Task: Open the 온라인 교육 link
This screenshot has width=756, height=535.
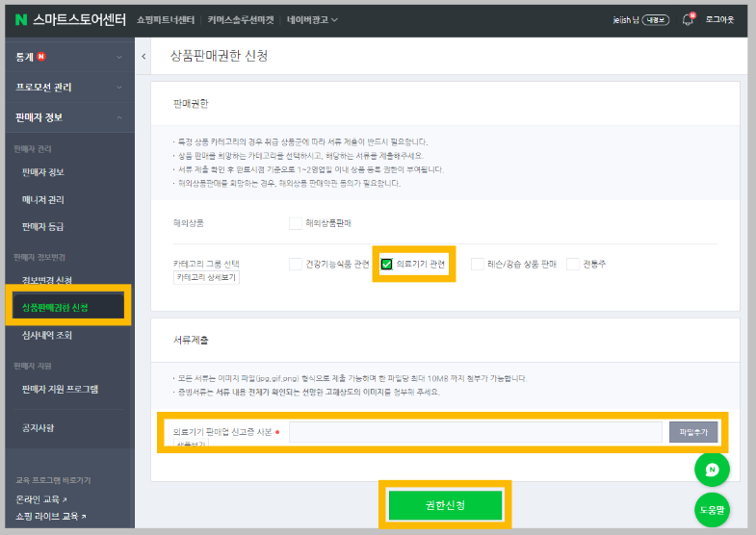Action: [41, 499]
